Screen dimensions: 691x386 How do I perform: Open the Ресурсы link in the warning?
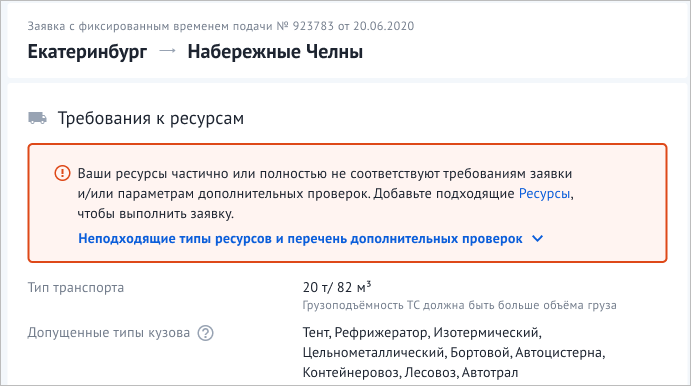[544, 193]
